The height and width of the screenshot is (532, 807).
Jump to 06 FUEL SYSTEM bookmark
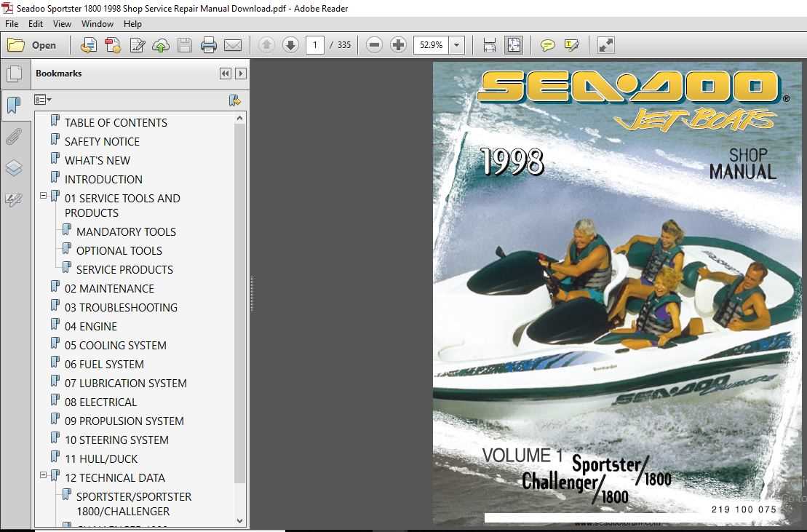[x=104, y=365]
